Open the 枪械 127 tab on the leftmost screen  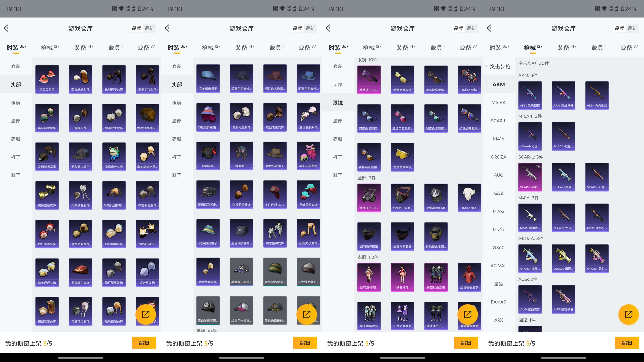click(50, 47)
